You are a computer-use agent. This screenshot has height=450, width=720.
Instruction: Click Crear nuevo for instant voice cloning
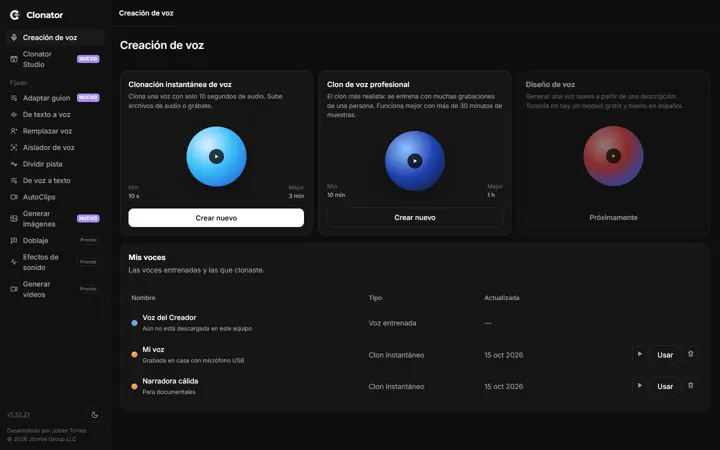coord(216,218)
